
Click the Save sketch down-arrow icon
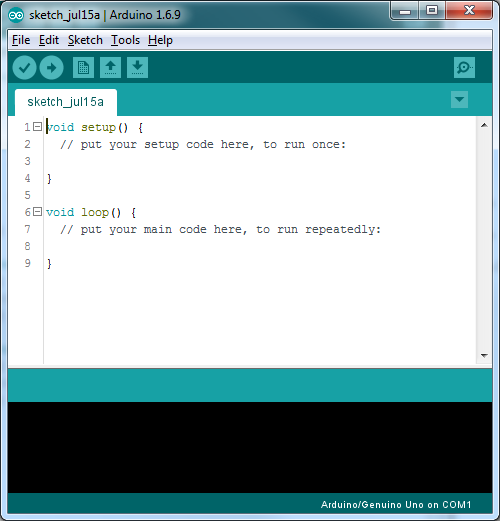137,68
